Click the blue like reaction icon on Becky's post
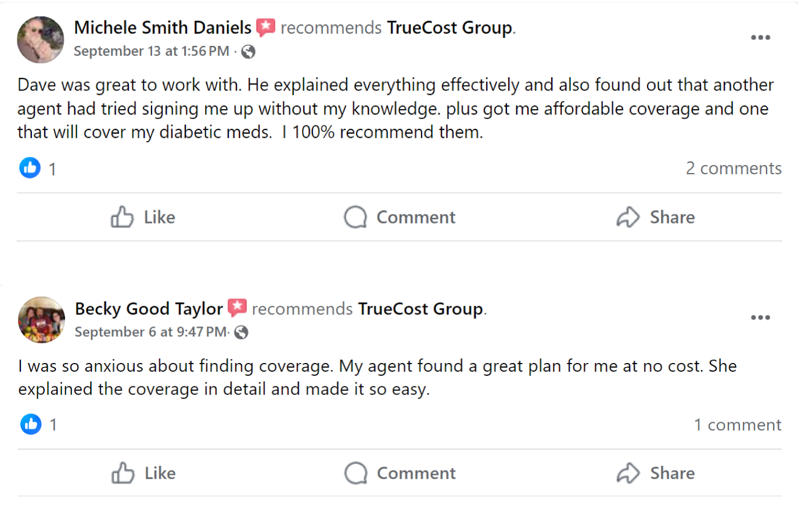This screenshot has height=532, width=798. pyautogui.click(x=31, y=424)
